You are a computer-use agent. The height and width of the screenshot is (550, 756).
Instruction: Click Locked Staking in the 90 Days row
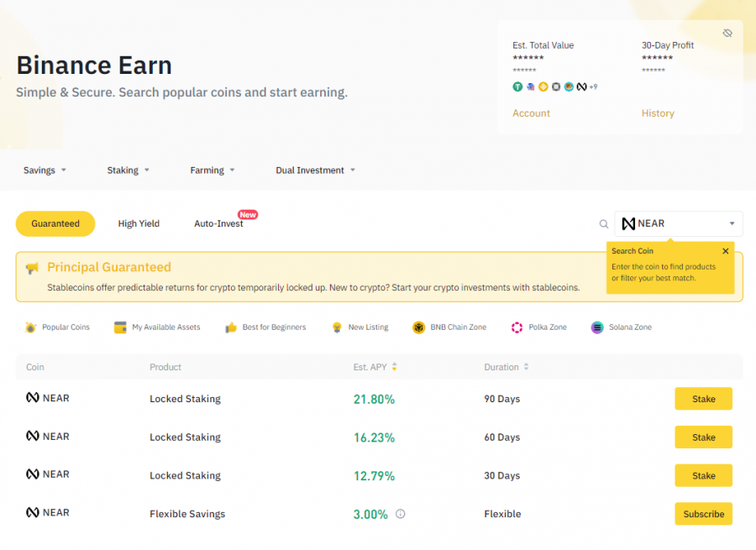pyautogui.click(x=185, y=399)
